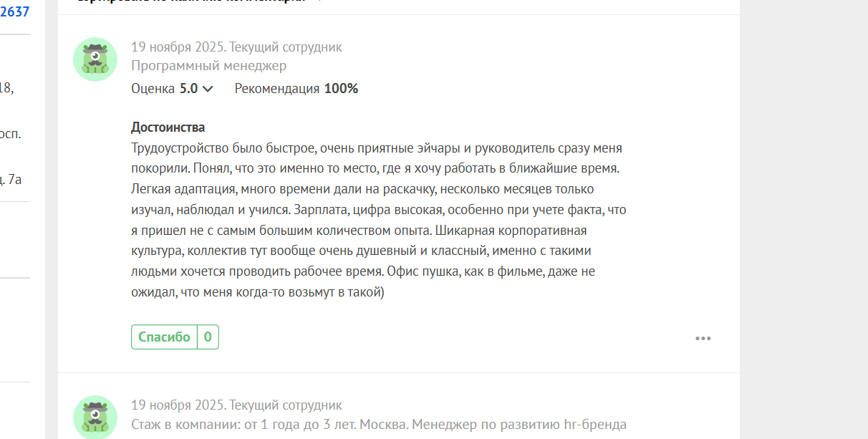Click Текущий сотрудник in the Программный менеджер review
This screenshot has height=439, width=868.
click(x=286, y=47)
